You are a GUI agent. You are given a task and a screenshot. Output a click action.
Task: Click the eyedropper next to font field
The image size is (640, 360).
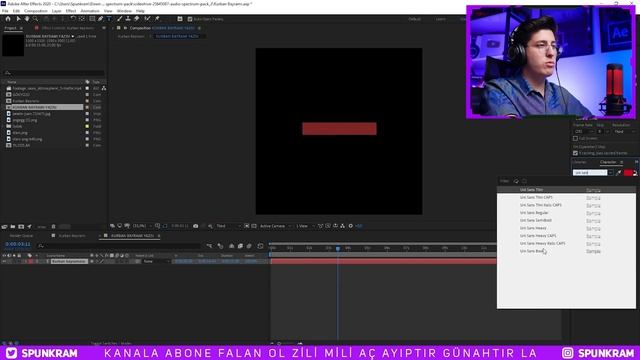pos(619,173)
